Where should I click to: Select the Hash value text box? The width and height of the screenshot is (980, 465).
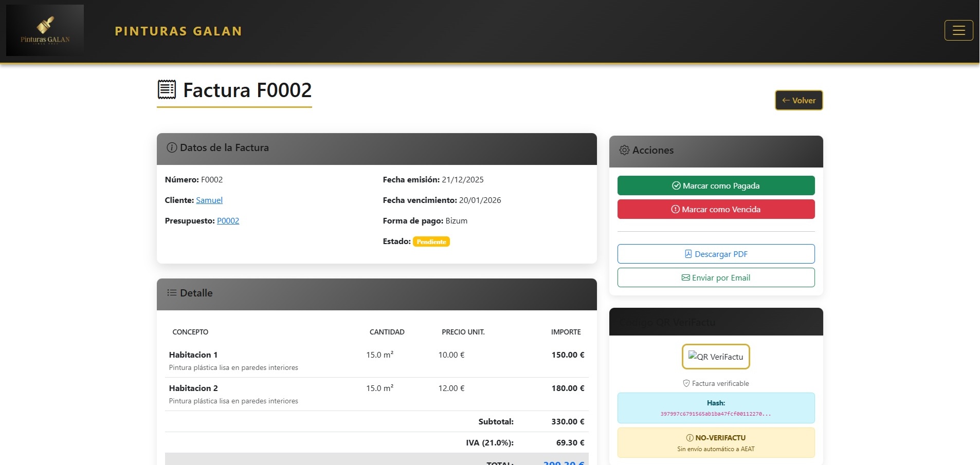[716, 407]
